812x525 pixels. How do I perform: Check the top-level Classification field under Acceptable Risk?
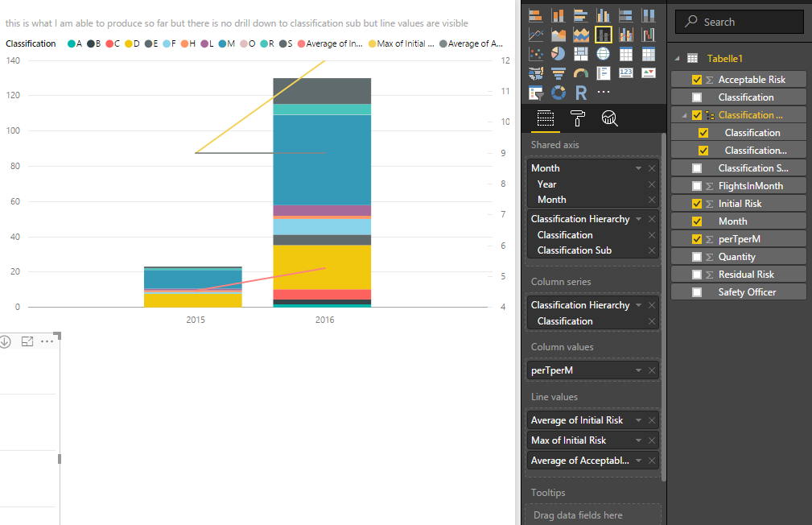[697, 97]
